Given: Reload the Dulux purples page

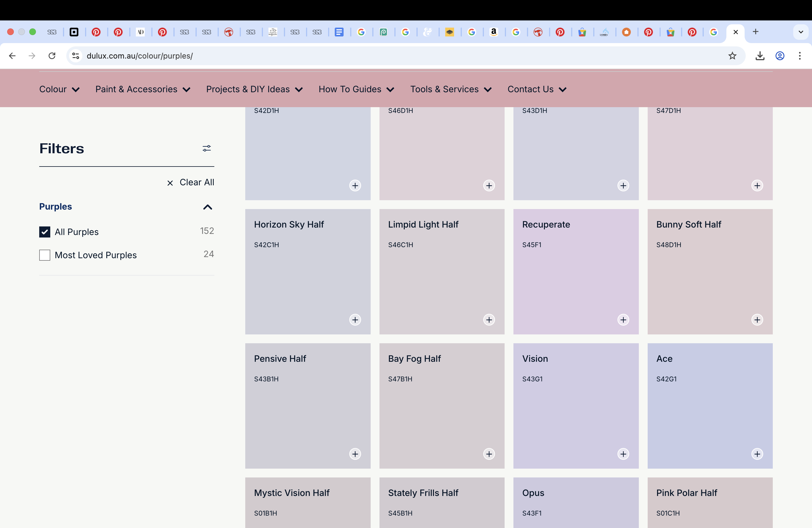Looking at the screenshot, I should click(52, 56).
